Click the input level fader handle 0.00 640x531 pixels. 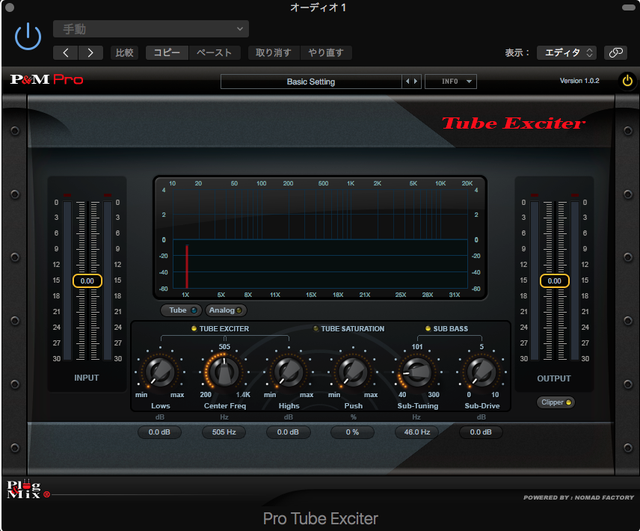(x=87, y=281)
